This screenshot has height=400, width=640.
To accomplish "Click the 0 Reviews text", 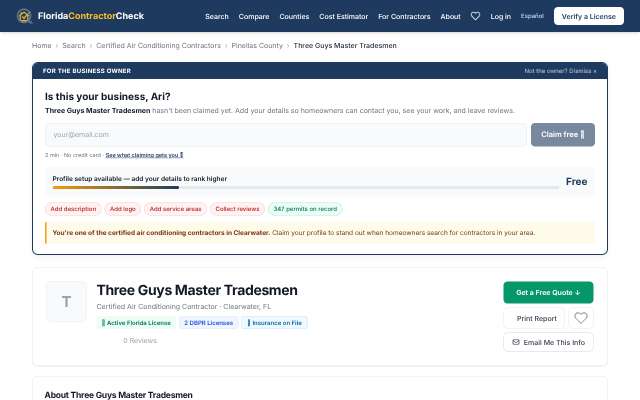I will 140,340.
